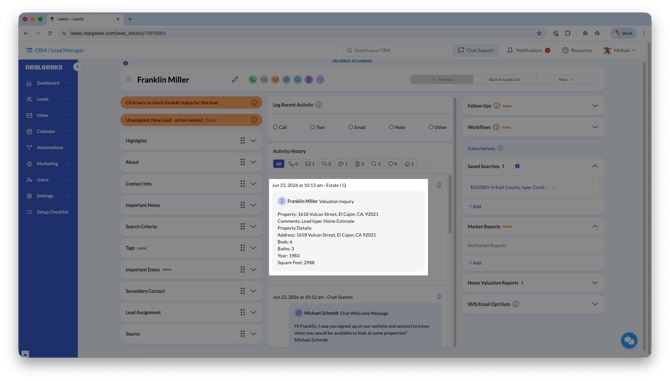This screenshot has height=382, width=670.
Task: Click the info icon next to Subscriptions
Action: point(500,148)
